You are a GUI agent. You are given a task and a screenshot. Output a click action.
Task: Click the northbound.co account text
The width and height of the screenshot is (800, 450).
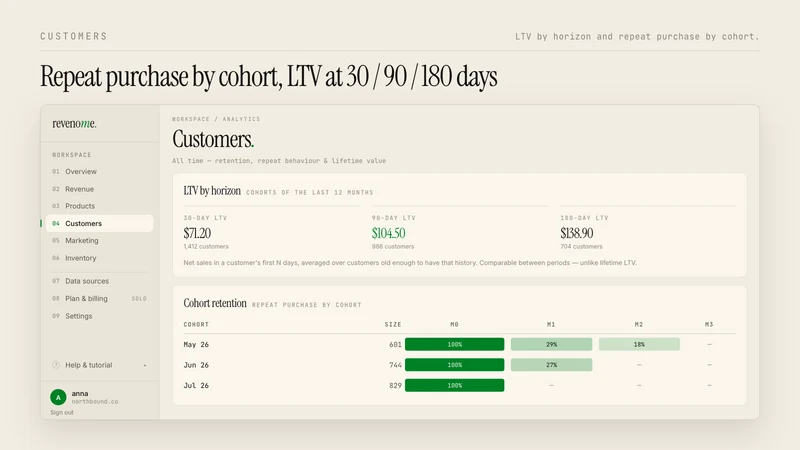pyautogui.click(x=95, y=402)
